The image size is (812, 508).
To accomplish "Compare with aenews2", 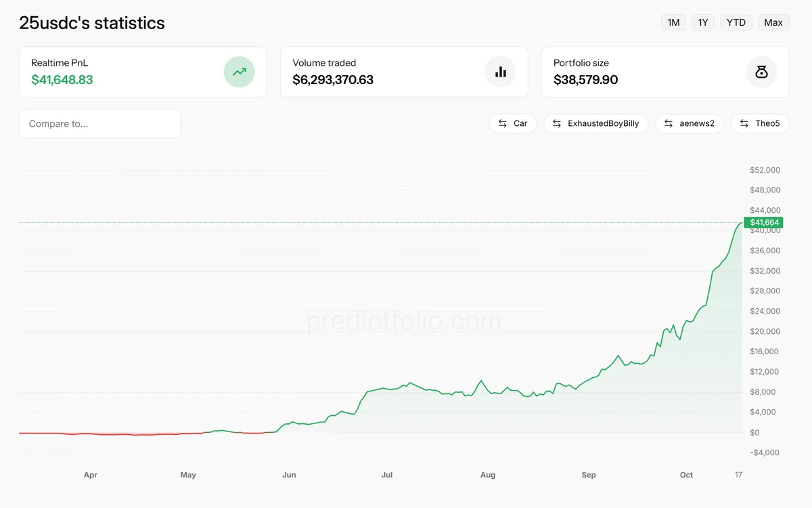I will click(690, 123).
